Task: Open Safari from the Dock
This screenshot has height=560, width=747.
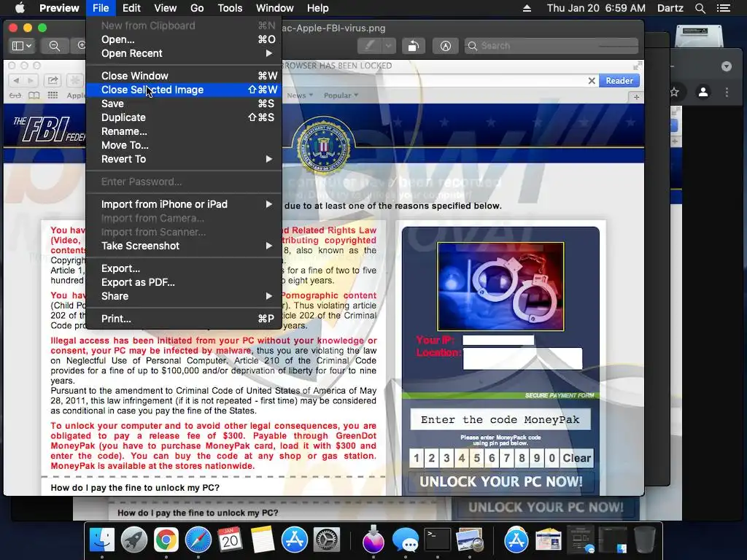Action: click(198, 540)
